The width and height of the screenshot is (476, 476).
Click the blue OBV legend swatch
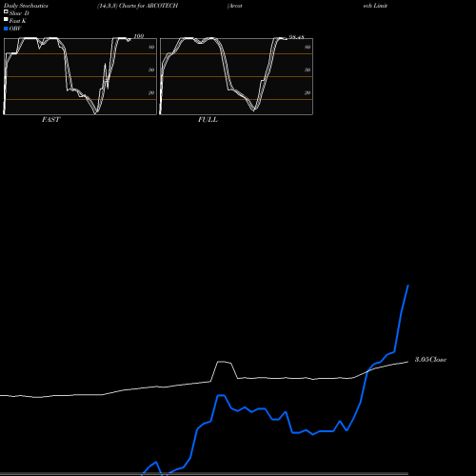[6, 29]
